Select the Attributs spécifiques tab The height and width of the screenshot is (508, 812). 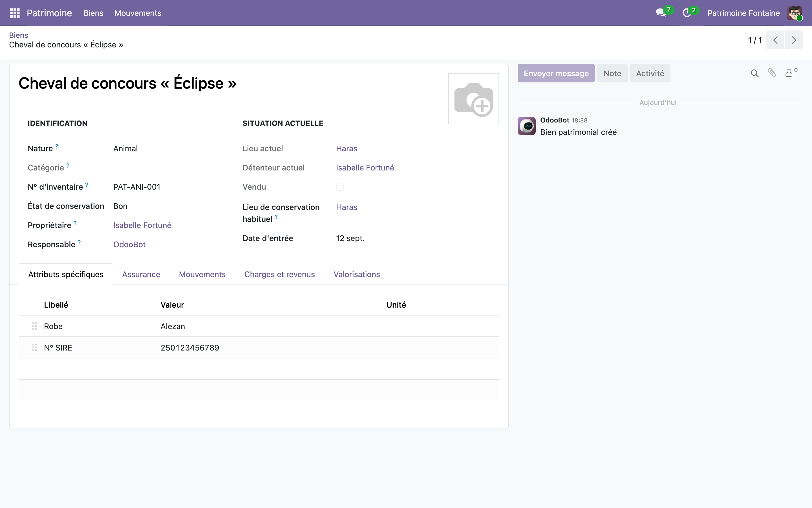pos(66,274)
